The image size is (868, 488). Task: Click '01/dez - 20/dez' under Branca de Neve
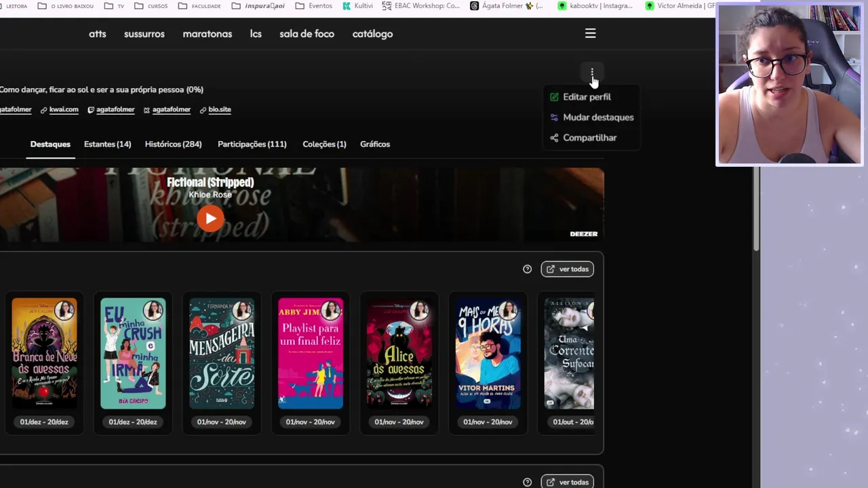pyautogui.click(x=44, y=422)
